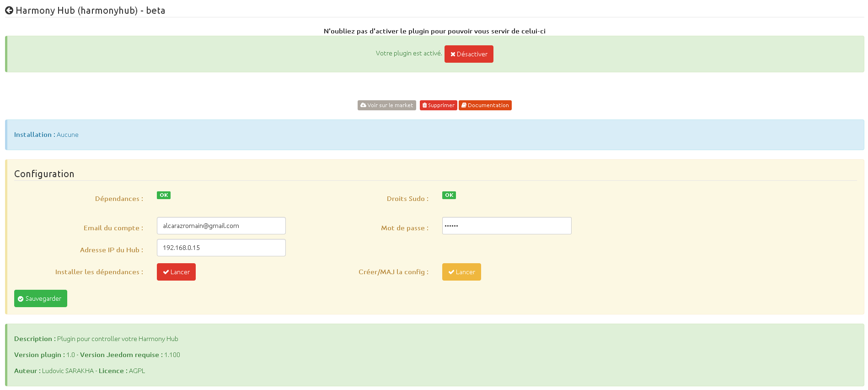The image size is (868, 390).
Task: Click the 'Créer/MAJ la config :' label
Action: (x=393, y=272)
